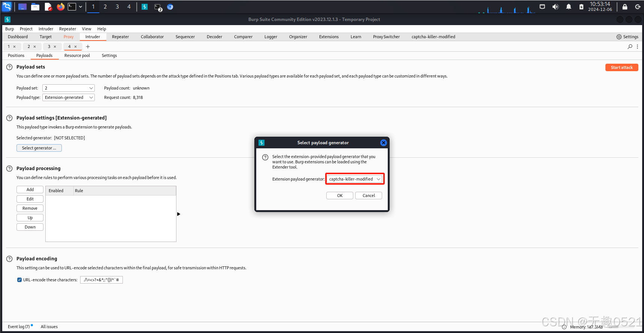Viewport: 644px width, 333px height.
Task: Click the show desktop icon in panel
Action: coord(22,7)
